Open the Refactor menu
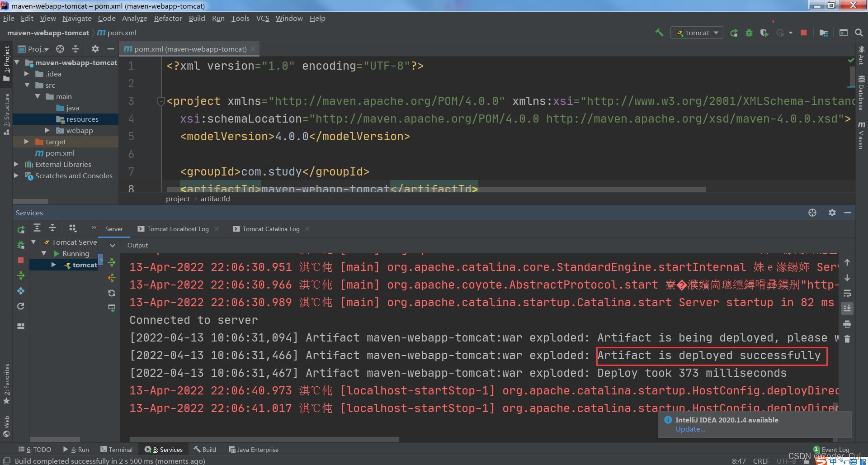The image size is (868, 465). tap(168, 19)
